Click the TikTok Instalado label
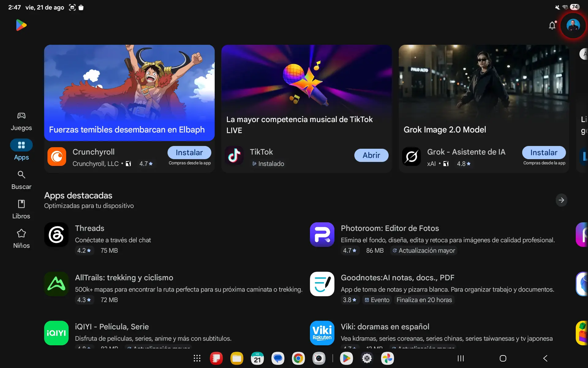 (268, 164)
